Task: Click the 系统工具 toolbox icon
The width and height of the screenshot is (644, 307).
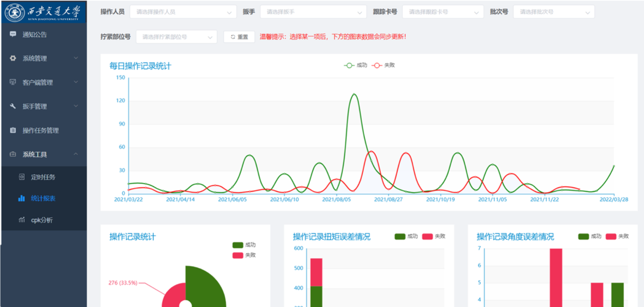Action: coord(13,154)
